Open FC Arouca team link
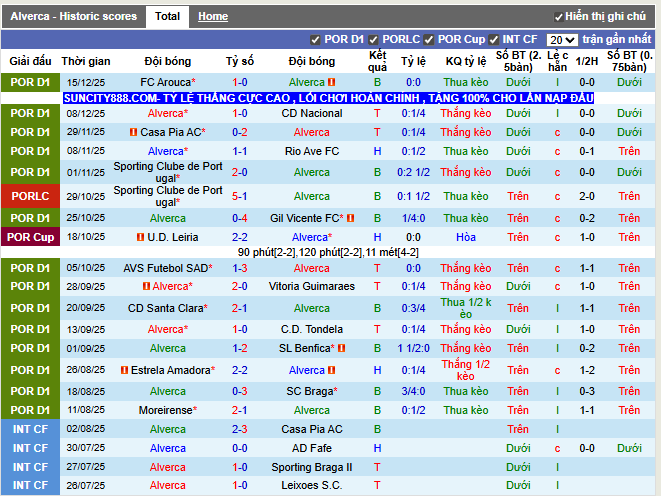The width and height of the screenshot is (662, 496). click(x=168, y=82)
